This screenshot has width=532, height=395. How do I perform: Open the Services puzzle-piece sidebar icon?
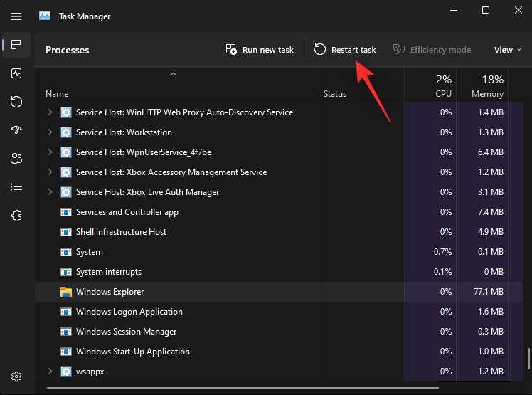tap(16, 216)
